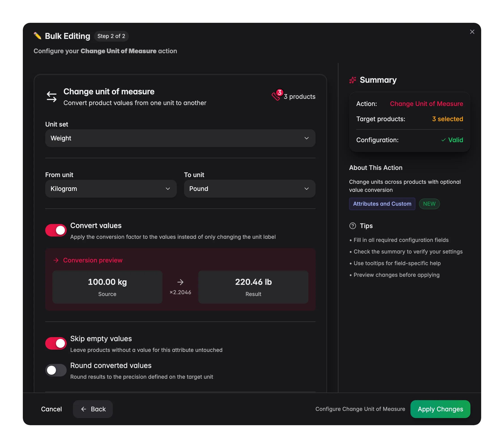
Task: Click the ×2.2046 conversion factor
Action: pos(180,292)
